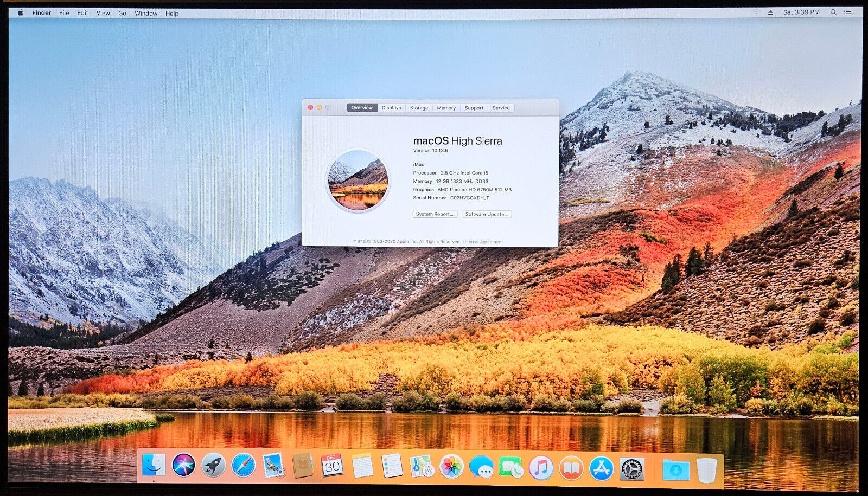The width and height of the screenshot is (868, 496).
Task: Open the Edit menu
Action: (82, 13)
